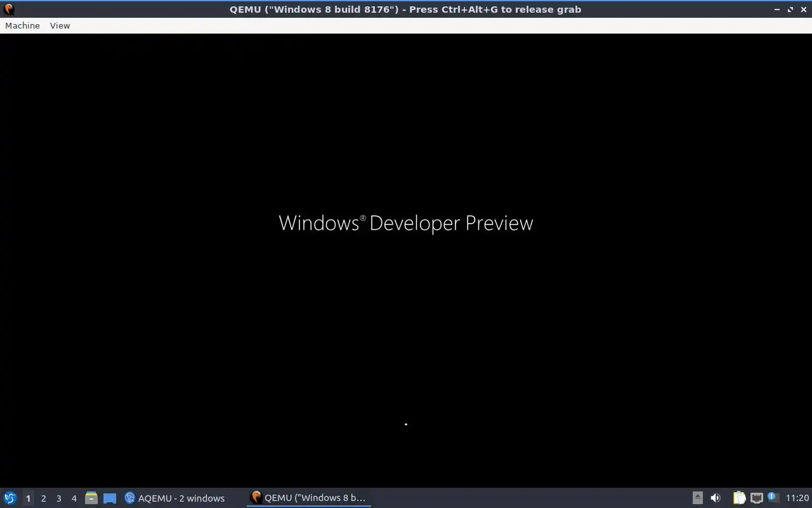Click the 11:20 clock in the panel

797,498
